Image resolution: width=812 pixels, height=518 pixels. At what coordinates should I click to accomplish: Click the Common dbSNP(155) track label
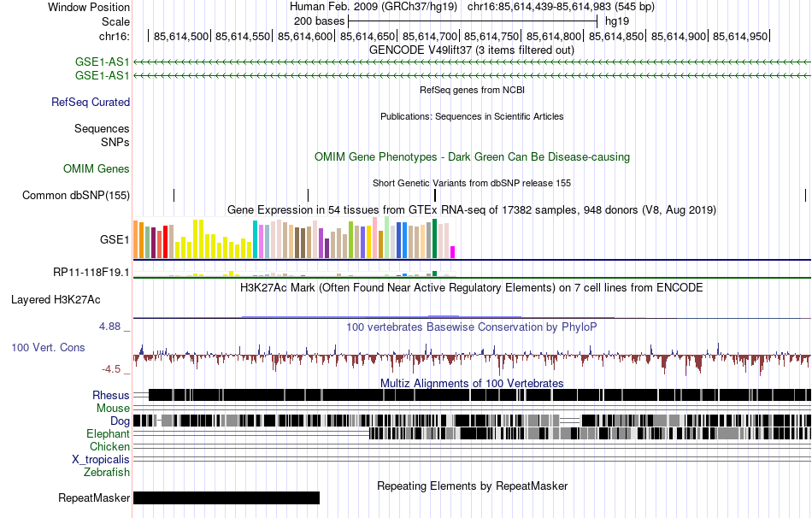tap(76, 195)
